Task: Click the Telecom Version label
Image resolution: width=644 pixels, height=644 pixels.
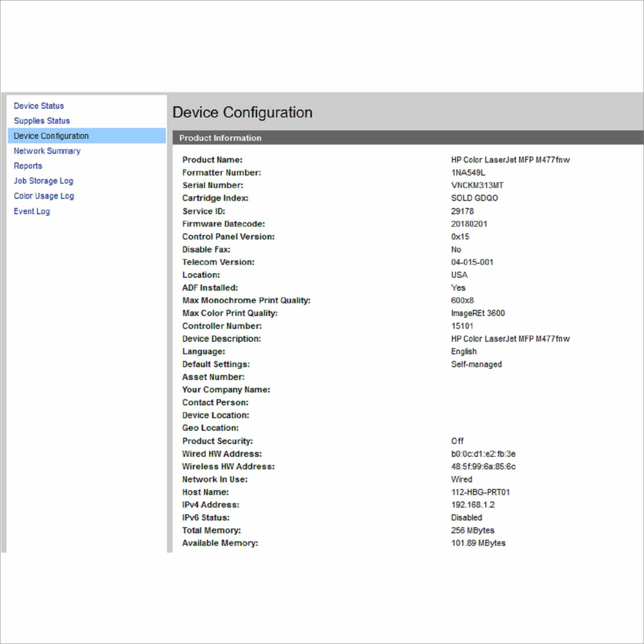Action: 219,262
